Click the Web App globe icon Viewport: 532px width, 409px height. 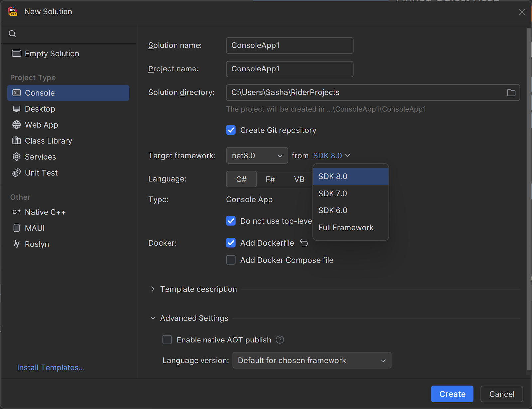[16, 125]
